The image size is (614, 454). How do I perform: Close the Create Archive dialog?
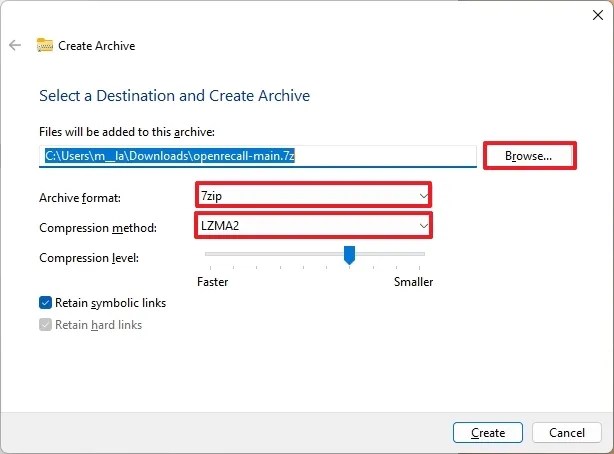click(598, 15)
